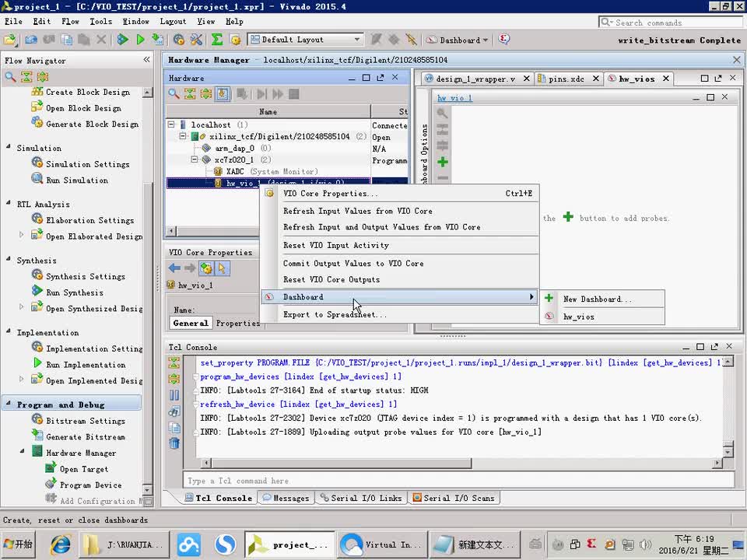Image resolution: width=747 pixels, height=560 pixels.
Task: Click Tcl Console pause icon
Action: coord(174,395)
